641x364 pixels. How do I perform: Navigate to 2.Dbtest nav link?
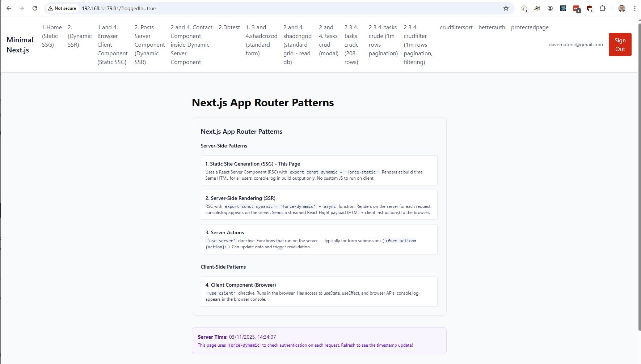[x=229, y=27]
